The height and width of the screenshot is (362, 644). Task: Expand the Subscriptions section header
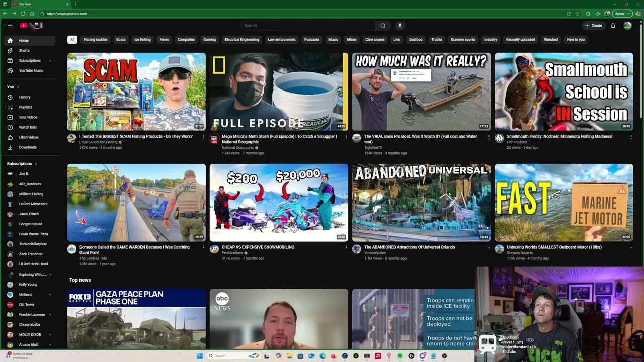tap(22, 164)
